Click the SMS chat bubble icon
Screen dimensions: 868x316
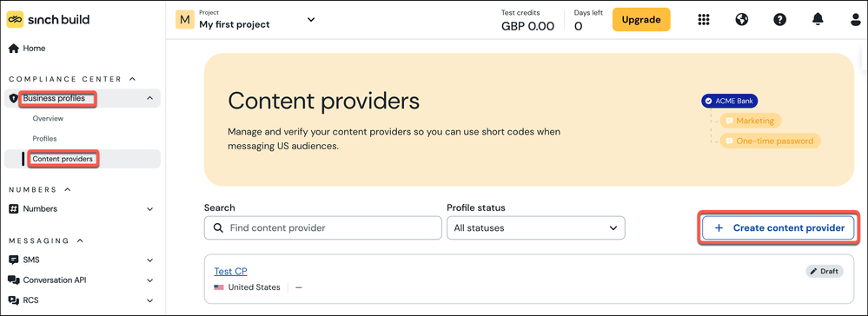tap(14, 260)
